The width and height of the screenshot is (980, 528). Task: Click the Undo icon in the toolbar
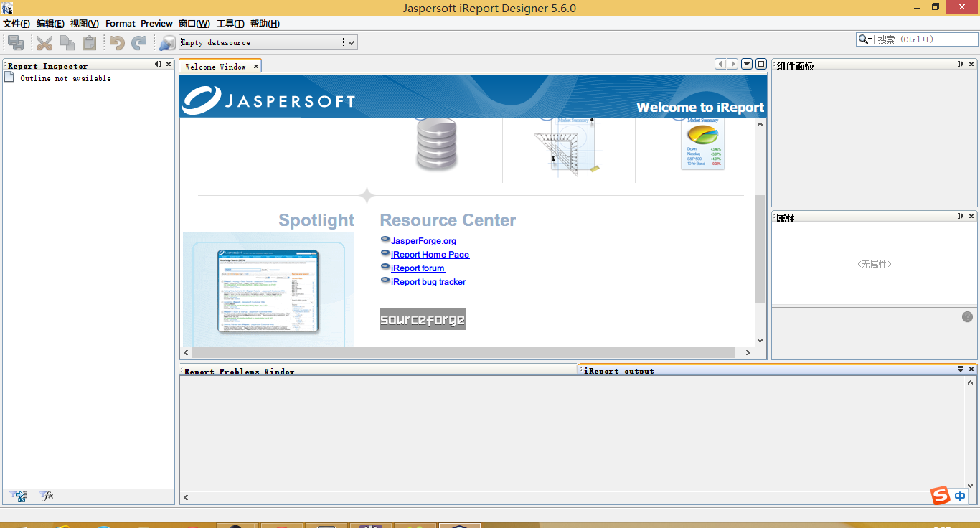tap(116, 43)
